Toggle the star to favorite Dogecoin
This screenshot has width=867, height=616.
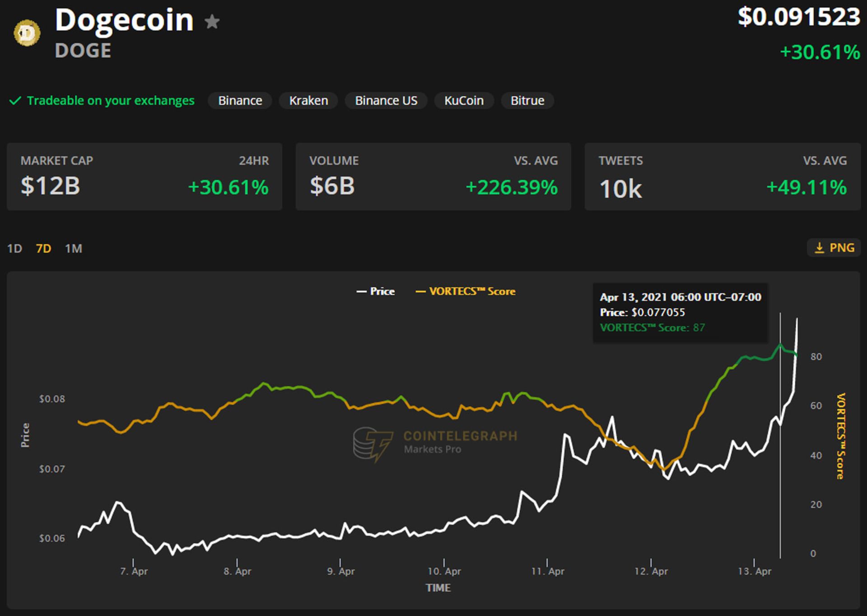(212, 21)
